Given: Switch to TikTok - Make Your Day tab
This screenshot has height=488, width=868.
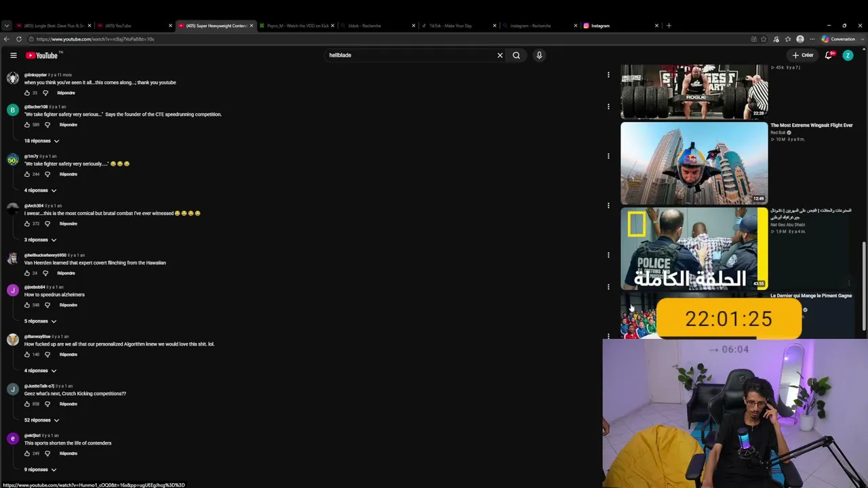Looking at the screenshot, I should 458,26.
